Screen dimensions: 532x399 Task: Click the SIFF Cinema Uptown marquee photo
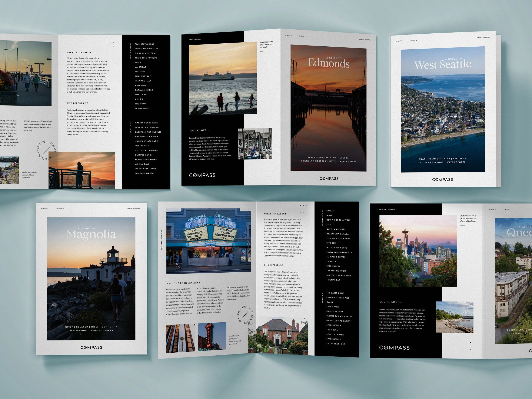click(x=208, y=241)
